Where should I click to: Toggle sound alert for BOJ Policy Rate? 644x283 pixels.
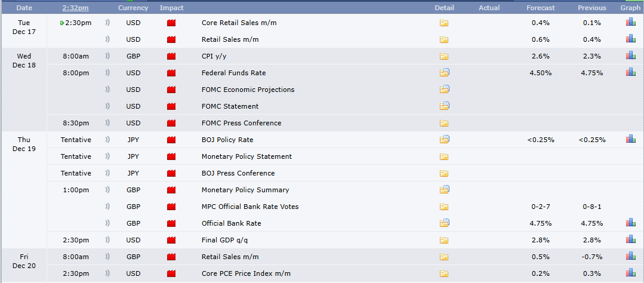coord(107,140)
